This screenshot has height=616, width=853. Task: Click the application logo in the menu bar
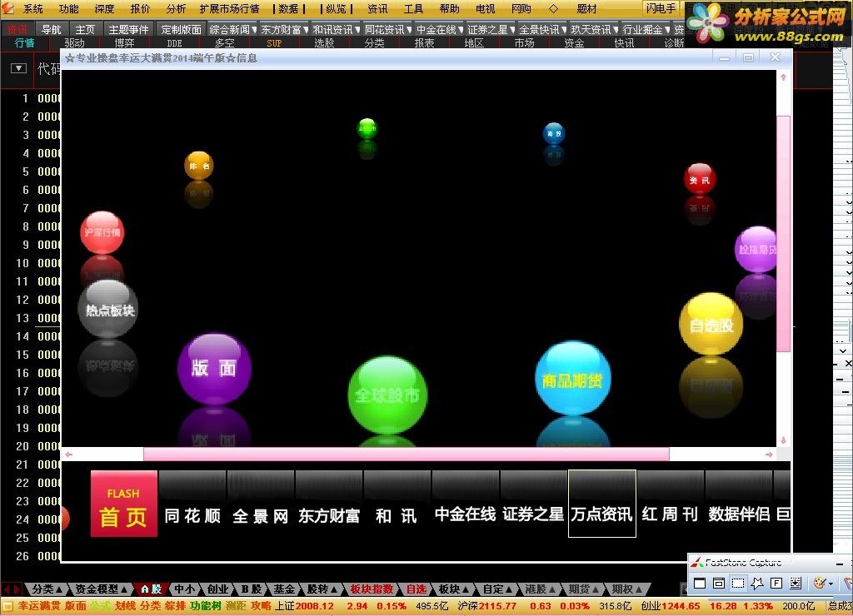point(7,8)
